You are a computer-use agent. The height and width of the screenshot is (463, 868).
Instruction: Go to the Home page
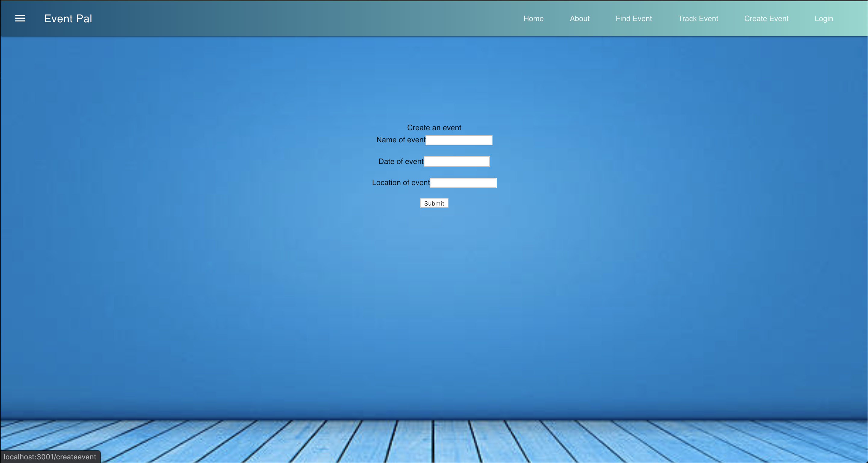click(533, 18)
